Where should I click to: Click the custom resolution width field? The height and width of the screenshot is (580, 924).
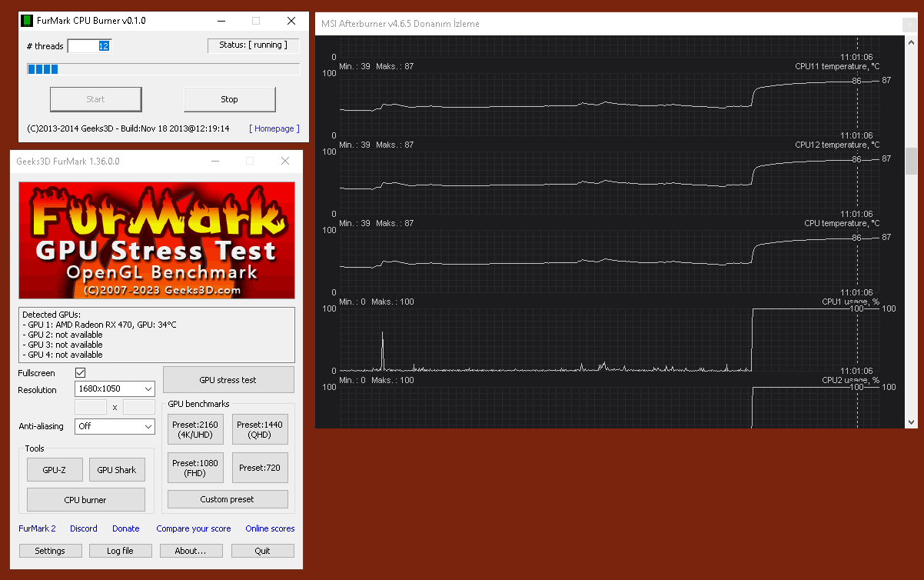point(91,408)
